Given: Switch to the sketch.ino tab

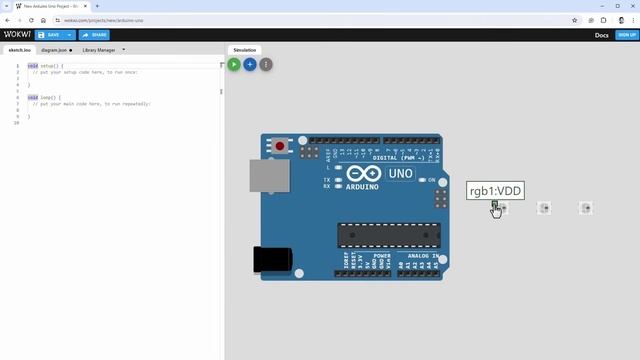Looking at the screenshot, I should click(20, 50).
